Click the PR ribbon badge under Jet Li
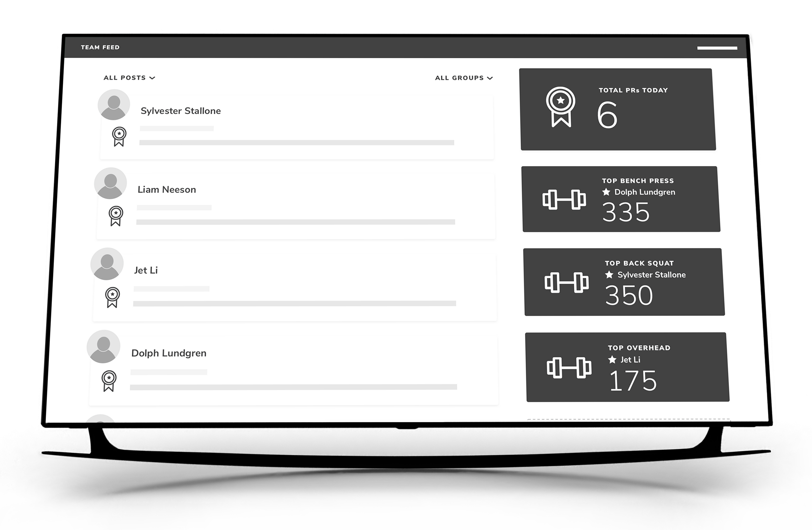 click(112, 297)
